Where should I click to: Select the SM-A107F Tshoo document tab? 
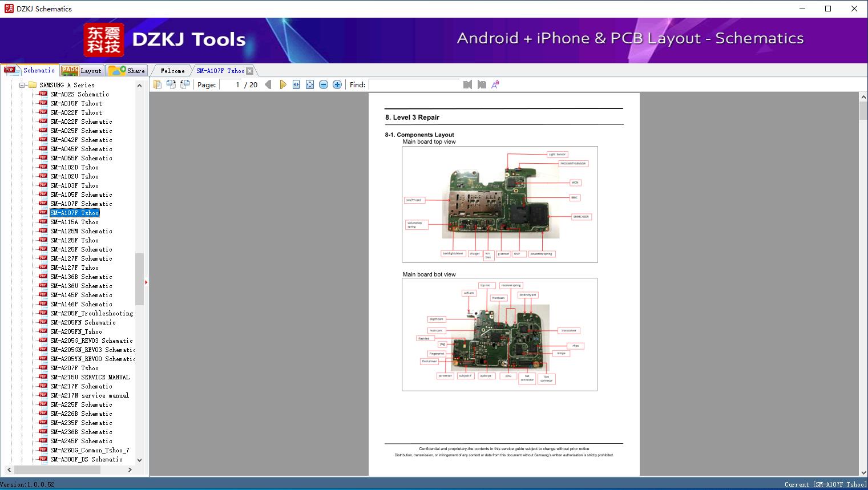(220, 71)
